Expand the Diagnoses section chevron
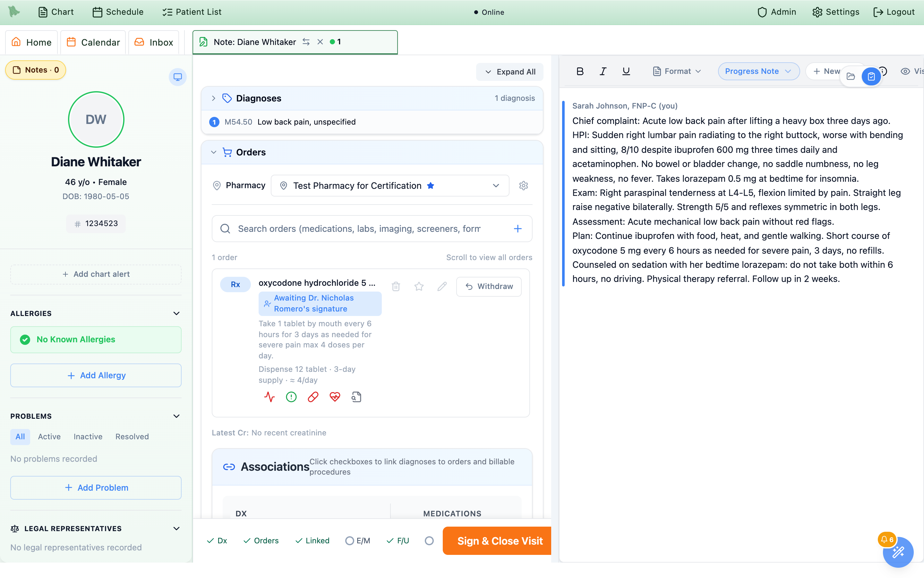The width and height of the screenshot is (924, 578). coord(213,98)
